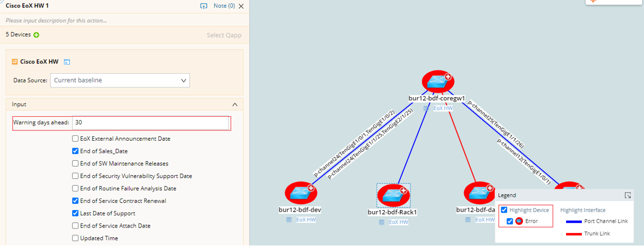Select the bur12-bdf-coregw1 device icon
The width and height of the screenshot is (644, 246).
tap(438, 82)
